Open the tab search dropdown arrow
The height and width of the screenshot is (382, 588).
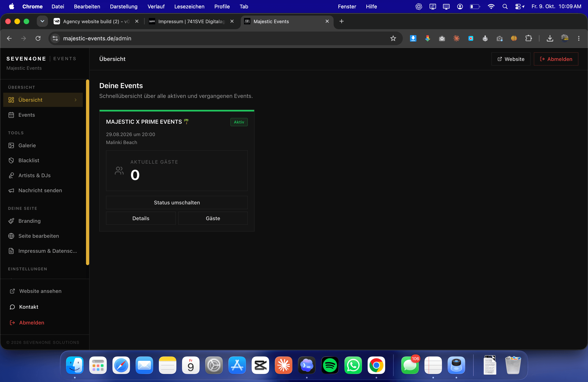[x=42, y=21]
